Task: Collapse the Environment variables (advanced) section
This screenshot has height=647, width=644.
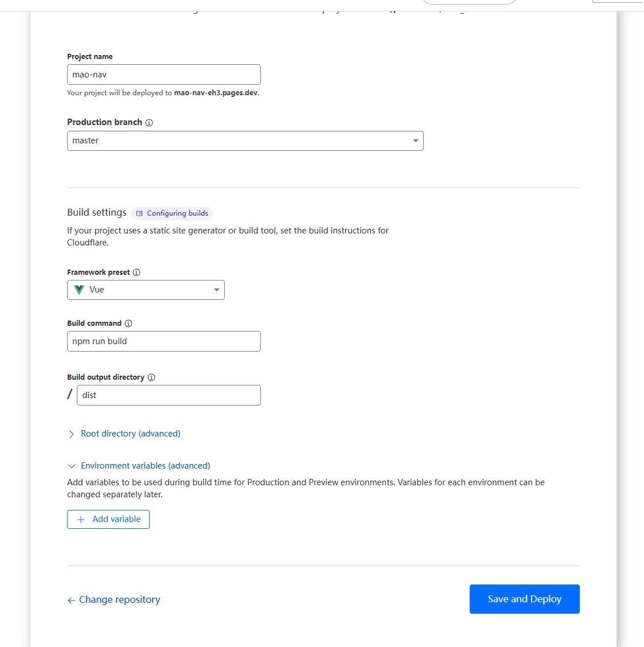Action: (x=145, y=466)
